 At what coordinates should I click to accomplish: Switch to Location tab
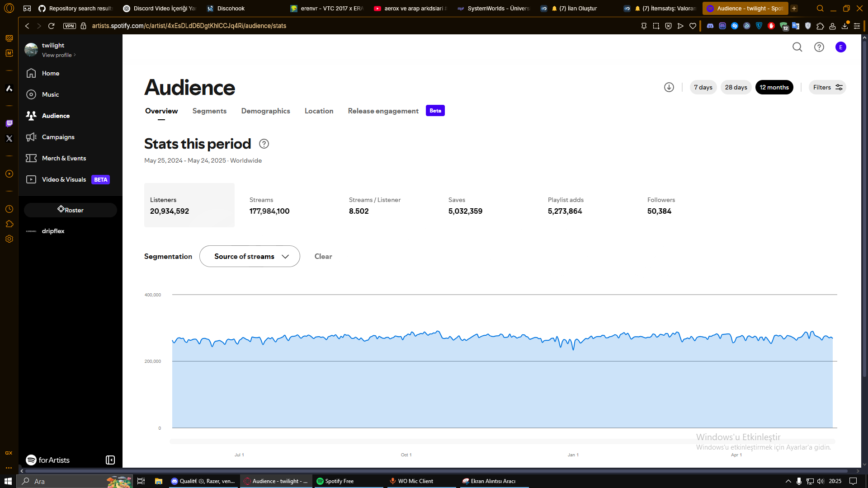(319, 111)
